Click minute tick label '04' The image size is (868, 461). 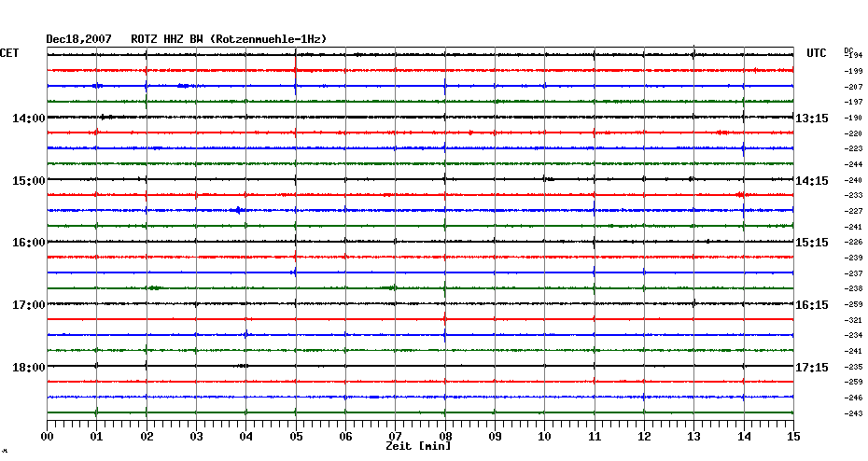tap(246, 437)
